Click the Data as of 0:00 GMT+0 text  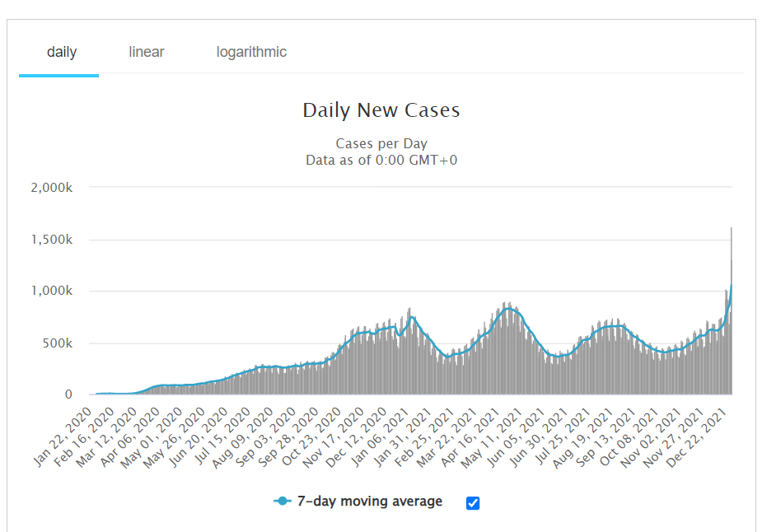pyautogui.click(x=381, y=161)
